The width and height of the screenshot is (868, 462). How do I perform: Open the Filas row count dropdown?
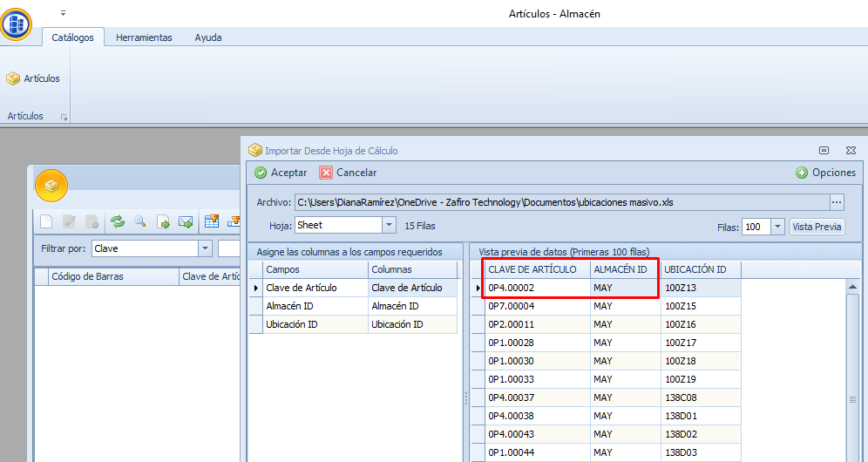[776, 228]
